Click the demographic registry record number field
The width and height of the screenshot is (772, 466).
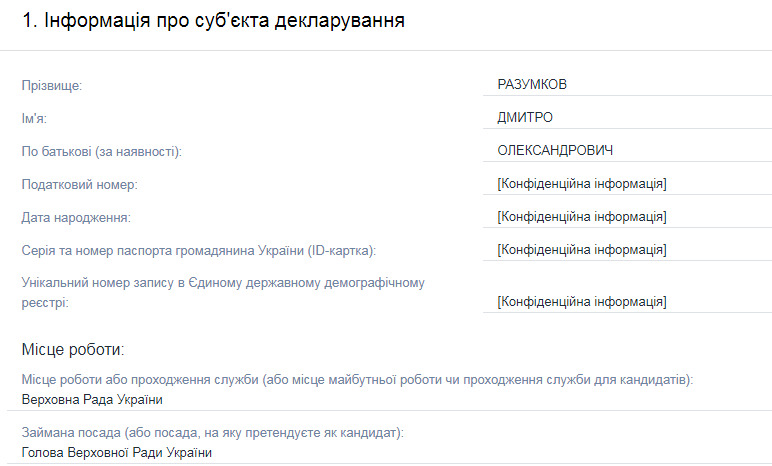coord(627,301)
